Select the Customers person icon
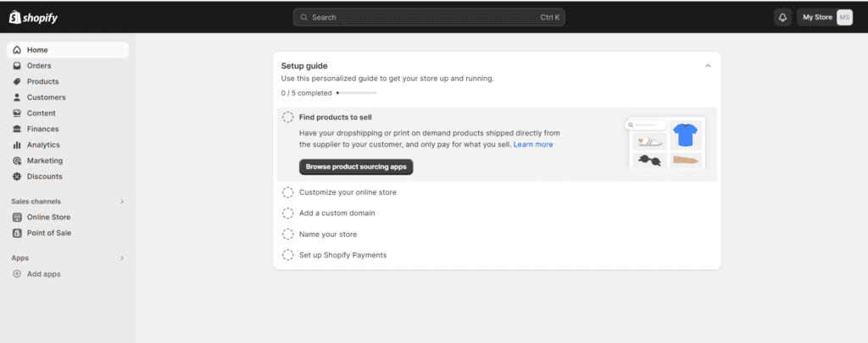The width and height of the screenshot is (868, 343). tap(17, 97)
